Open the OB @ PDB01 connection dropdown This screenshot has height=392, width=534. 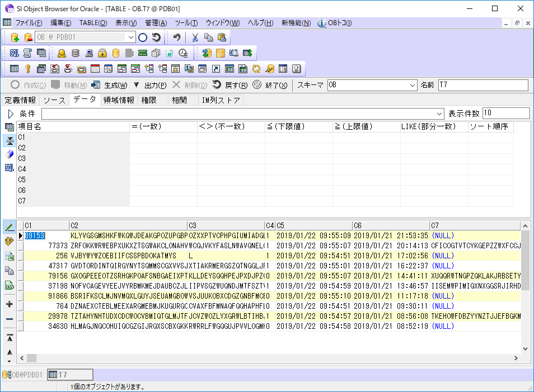tap(131, 37)
